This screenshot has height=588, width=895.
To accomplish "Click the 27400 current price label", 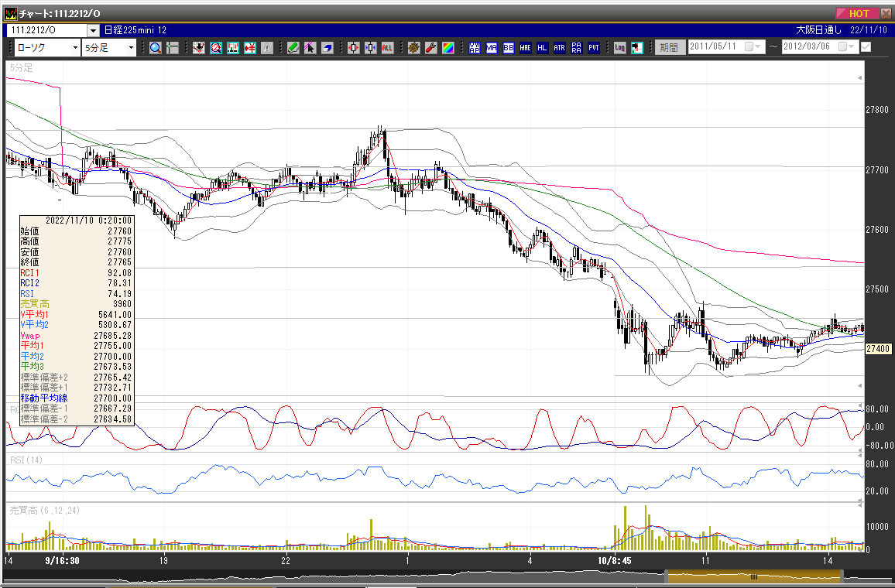I will 878,348.
